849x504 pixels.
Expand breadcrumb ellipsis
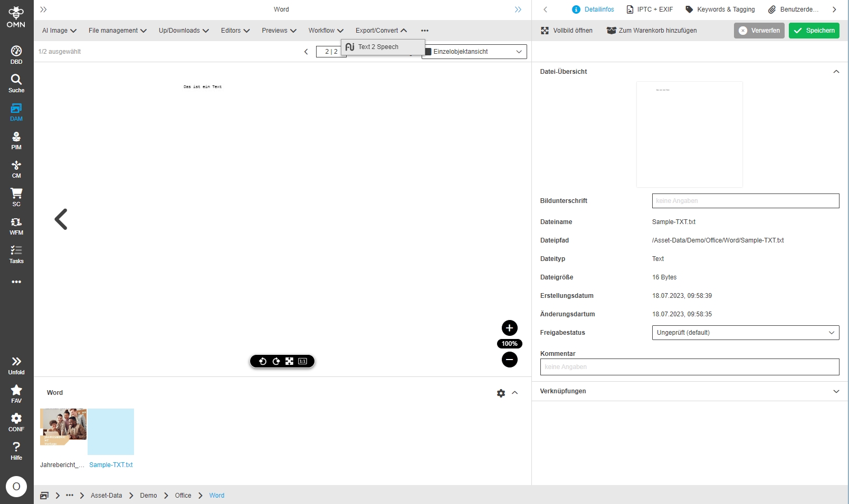coord(70,496)
